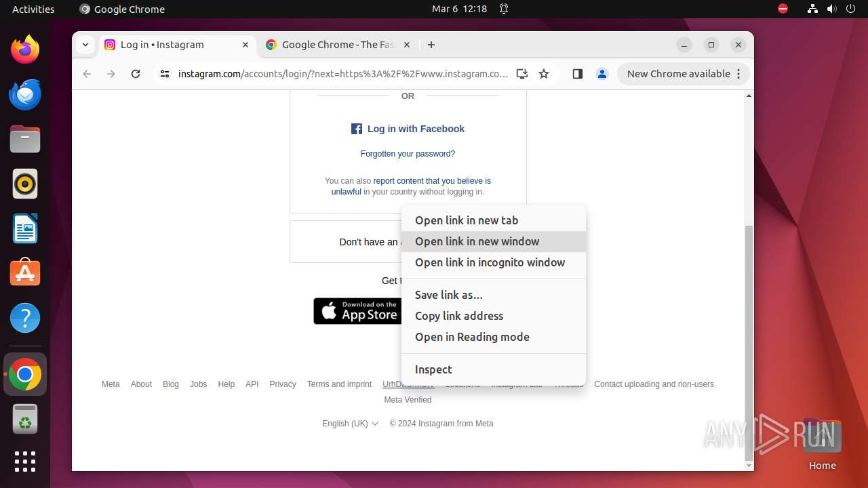Open Chrome three-dot menu
868x488 pixels.
[738, 74]
